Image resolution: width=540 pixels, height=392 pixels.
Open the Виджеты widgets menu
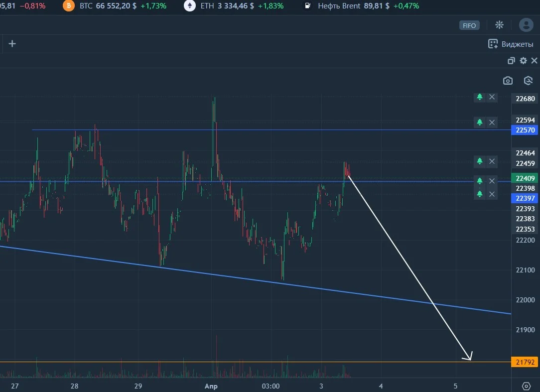[511, 44]
